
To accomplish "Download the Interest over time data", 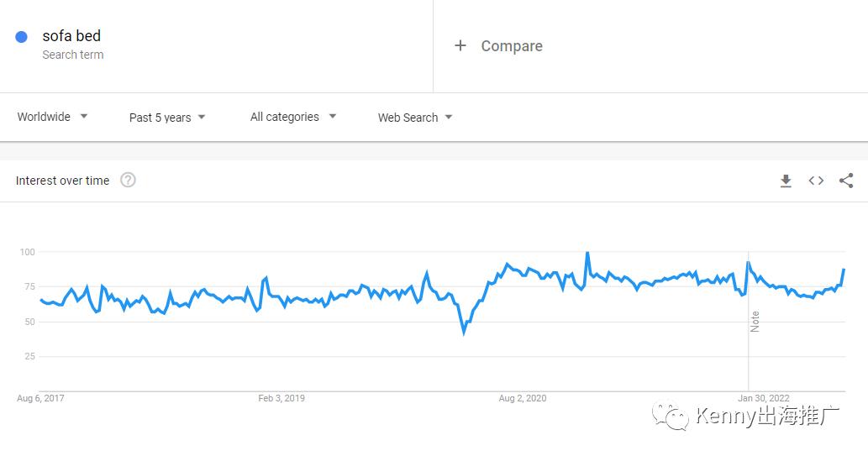I will coord(786,181).
